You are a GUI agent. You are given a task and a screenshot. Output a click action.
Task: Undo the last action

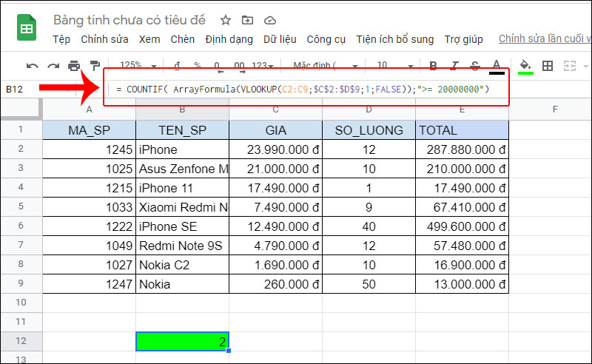point(33,66)
